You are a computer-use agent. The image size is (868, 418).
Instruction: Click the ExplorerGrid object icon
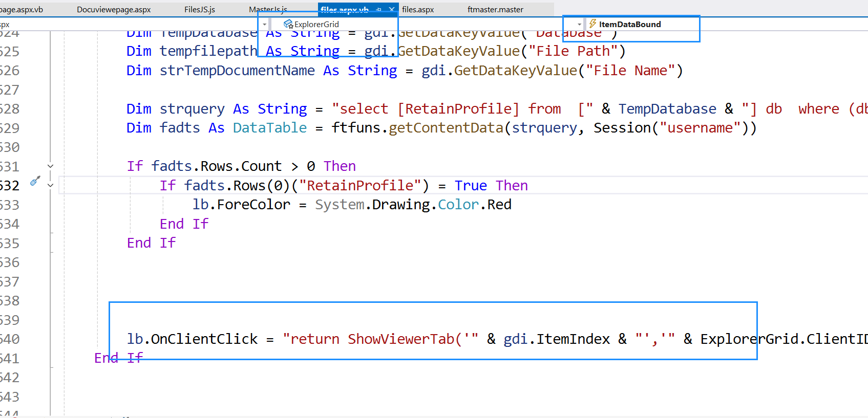point(288,24)
